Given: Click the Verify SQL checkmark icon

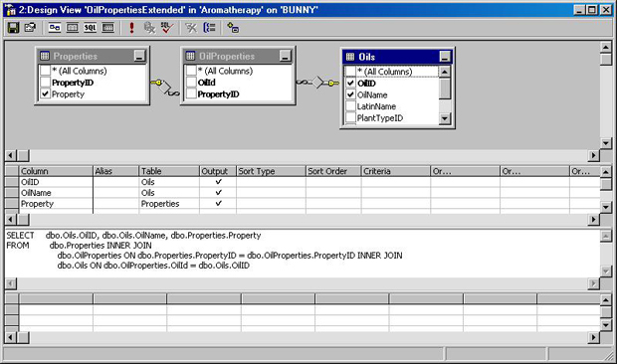Looking at the screenshot, I should click(167, 28).
